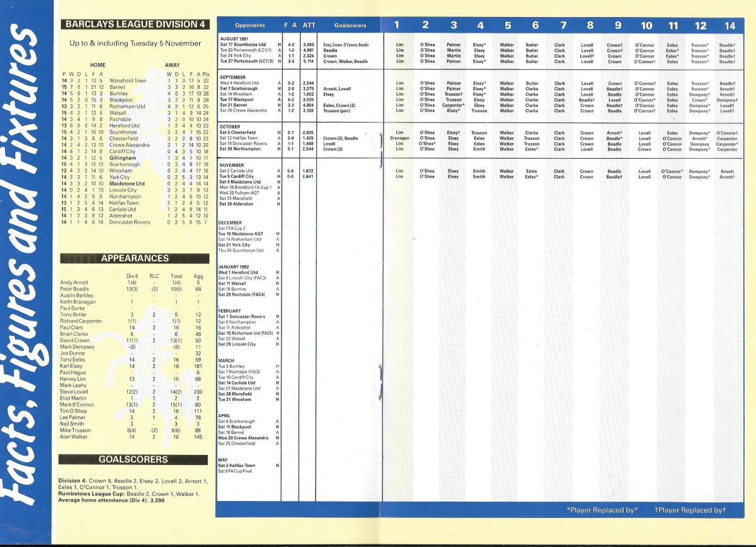The image size is (756, 547).
Task: Choose "Harvey Lim" in the appearances list
Action: click(73, 379)
